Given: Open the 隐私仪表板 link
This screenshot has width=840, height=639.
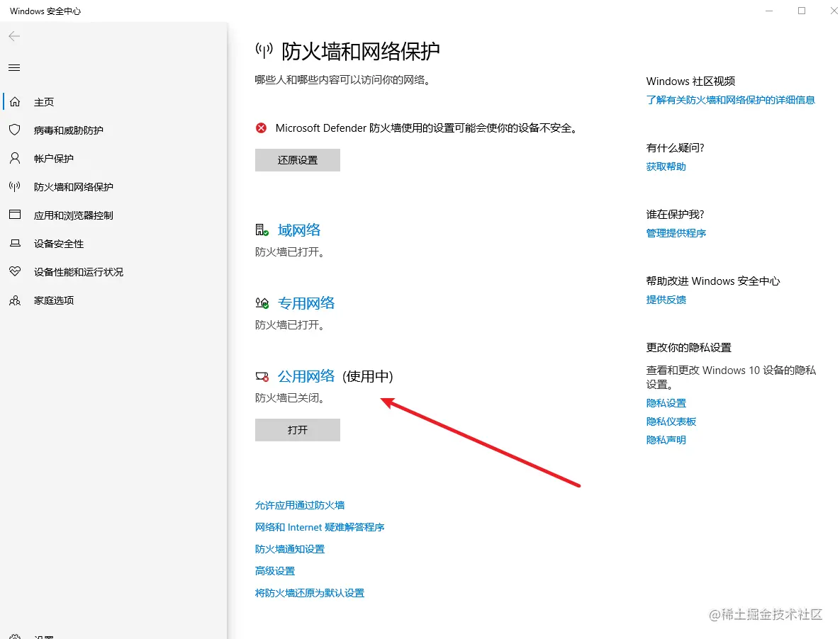Looking at the screenshot, I should click(x=671, y=422).
